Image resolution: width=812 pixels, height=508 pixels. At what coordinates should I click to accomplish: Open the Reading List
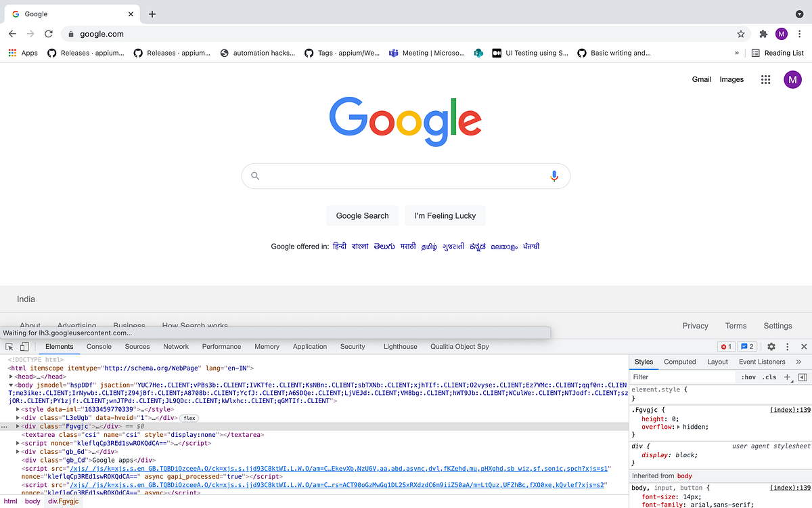[x=777, y=53]
